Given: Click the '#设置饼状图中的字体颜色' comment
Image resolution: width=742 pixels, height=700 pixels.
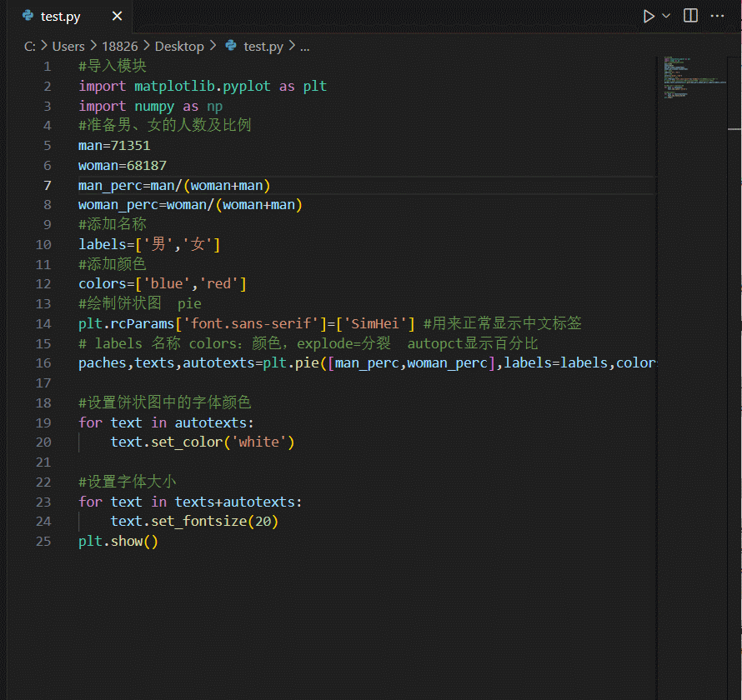Looking at the screenshot, I should [165, 402].
